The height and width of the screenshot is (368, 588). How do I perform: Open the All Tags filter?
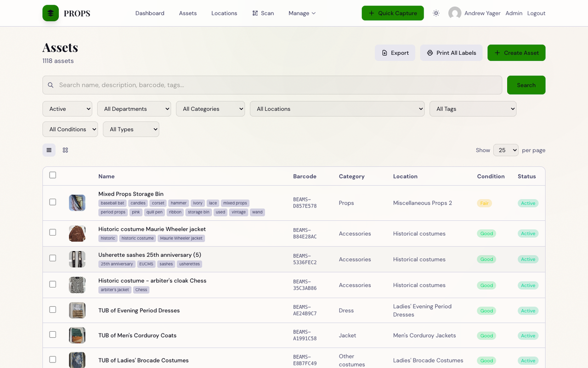(x=473, y=109)
